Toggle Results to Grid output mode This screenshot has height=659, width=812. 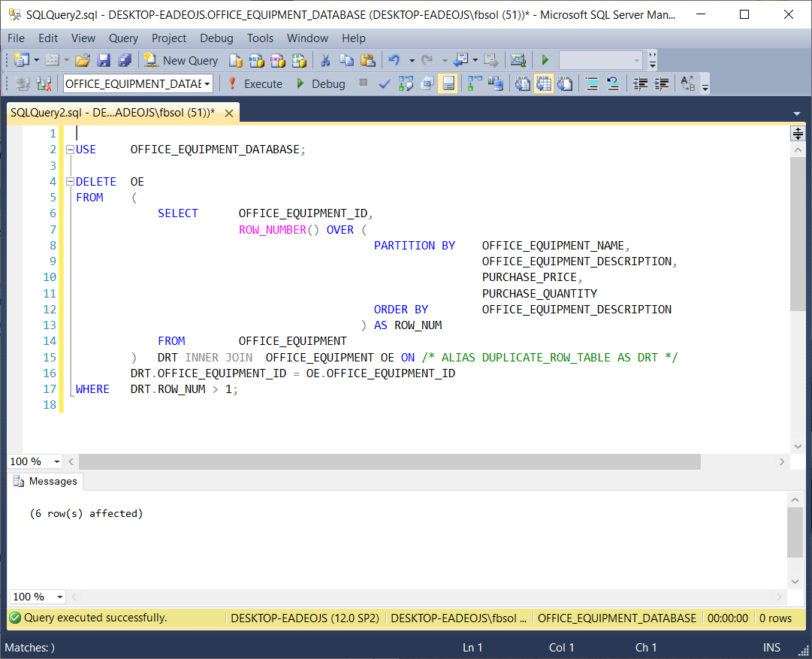(x=543, y=83)
